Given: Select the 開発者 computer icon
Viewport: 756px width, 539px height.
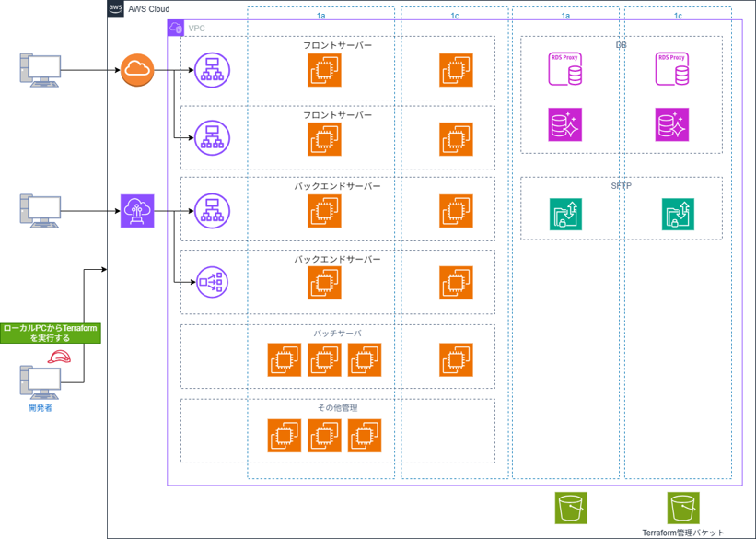Looking at the screenshot, I should click(x=41, y=382).
